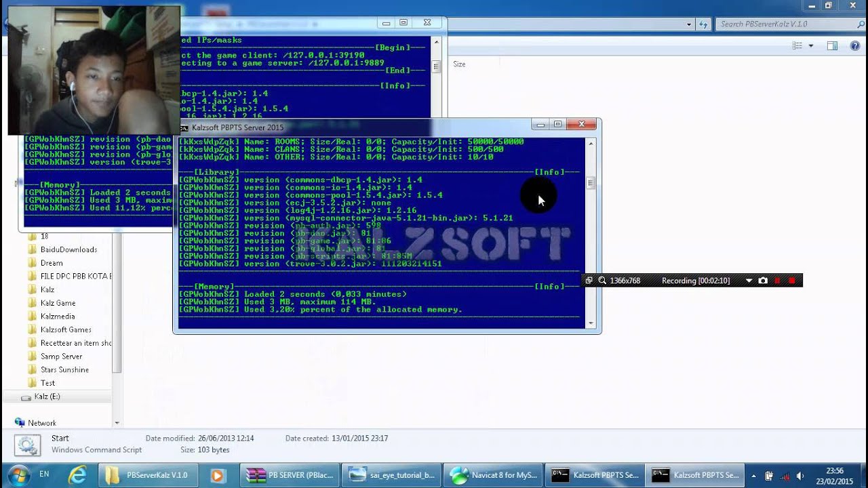Show hidden system tray icons
The height and width of the screenshot is (488, 868).
tap(753, 476)
